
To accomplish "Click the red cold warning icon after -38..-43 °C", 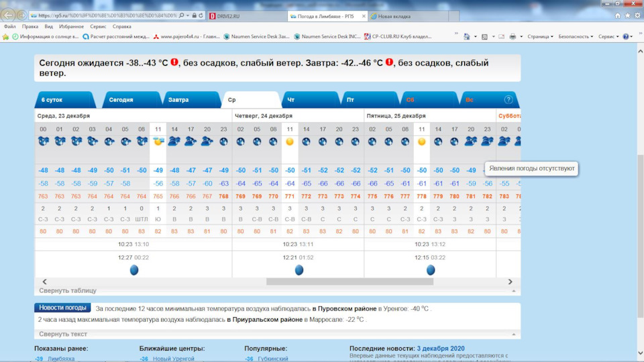I will point(174,63).
